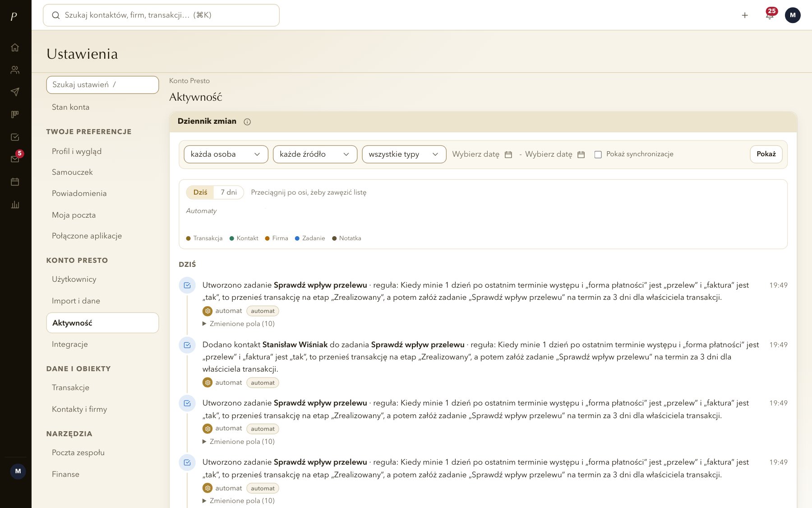Click the M avatar at sidebar bottom

[18, 471]
